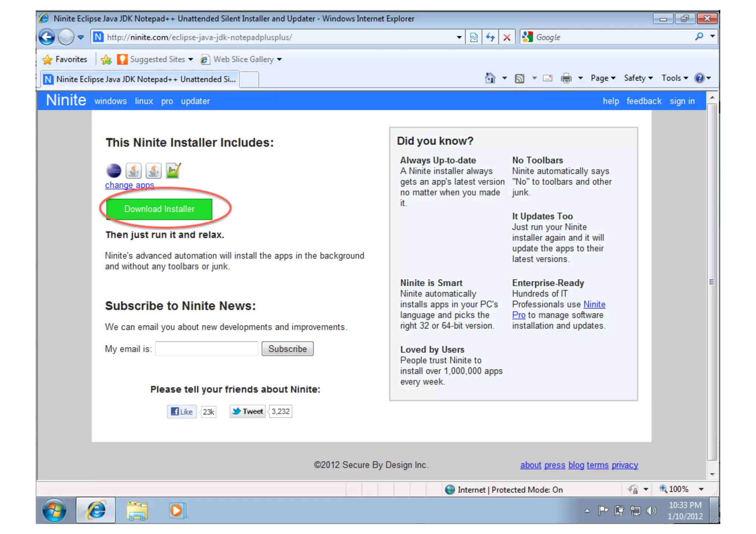Open Windows Explorer folder taskbar icon
756x534 pixels.
137,511
